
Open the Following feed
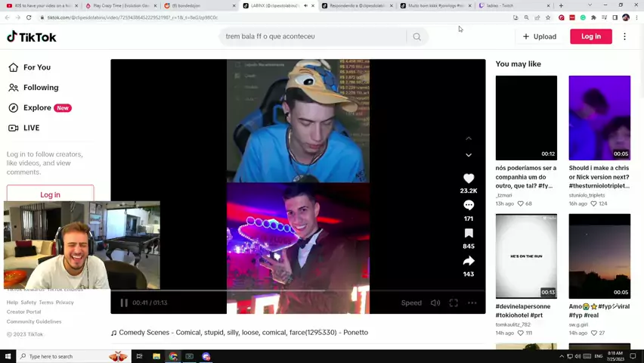[40, 88]
